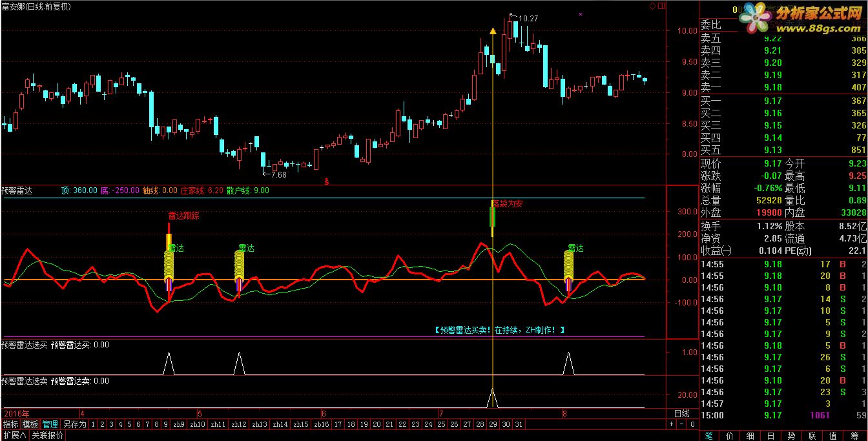Click the 买一 bid row at 9.17

783,101
